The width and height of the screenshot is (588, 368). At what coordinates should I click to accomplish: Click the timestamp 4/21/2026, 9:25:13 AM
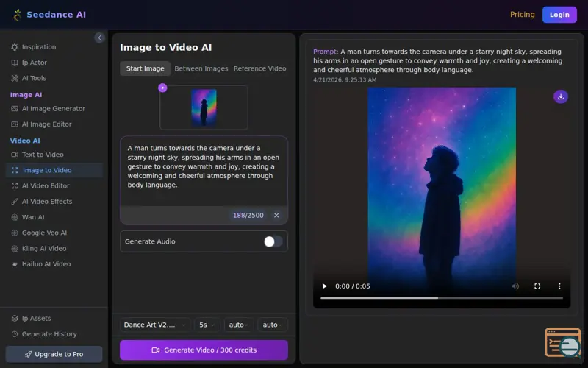click(345, 79)
